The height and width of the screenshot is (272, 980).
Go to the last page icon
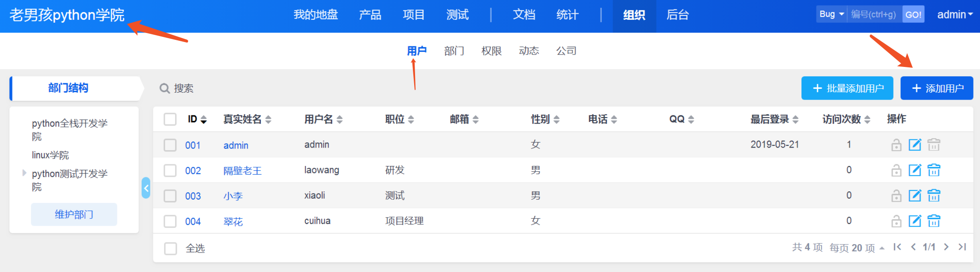(962, 247)
